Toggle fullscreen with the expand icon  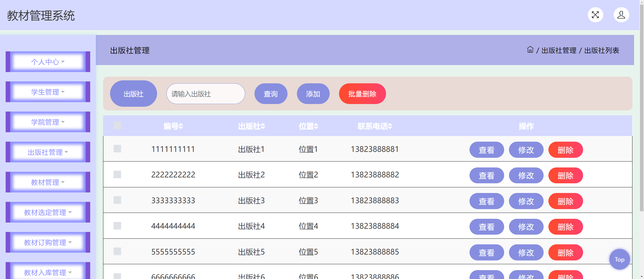click(595, 15)
